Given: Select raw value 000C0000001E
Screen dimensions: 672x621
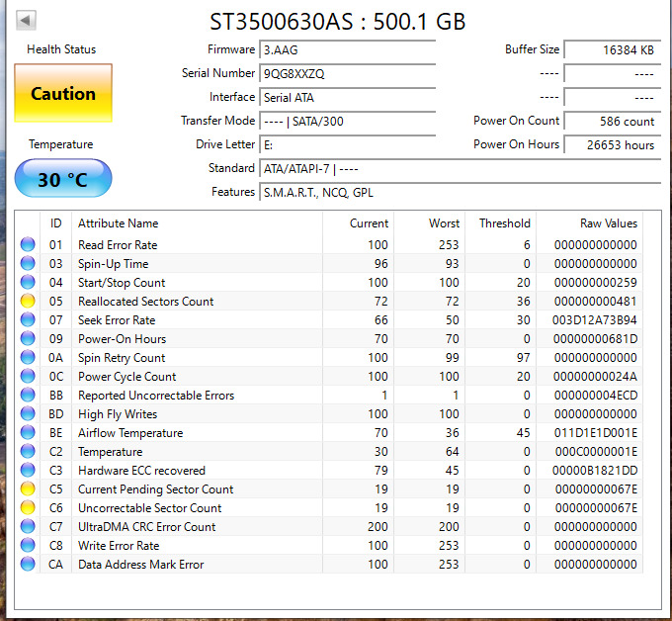Looking at the screenshot, I should click(596, 452).
